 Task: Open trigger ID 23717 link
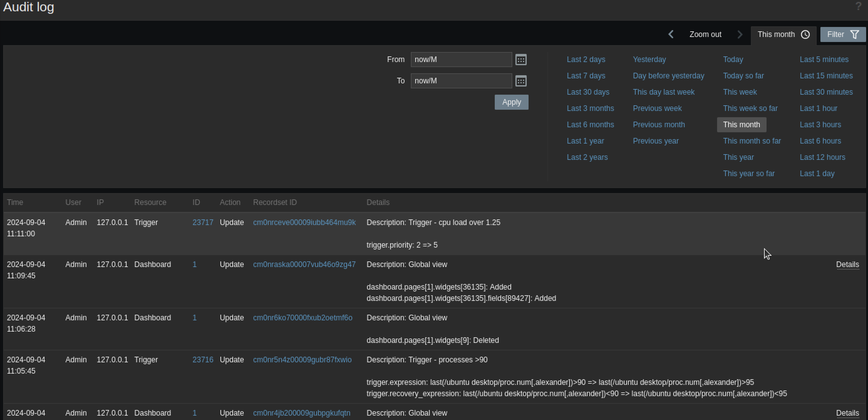point(203,223)
